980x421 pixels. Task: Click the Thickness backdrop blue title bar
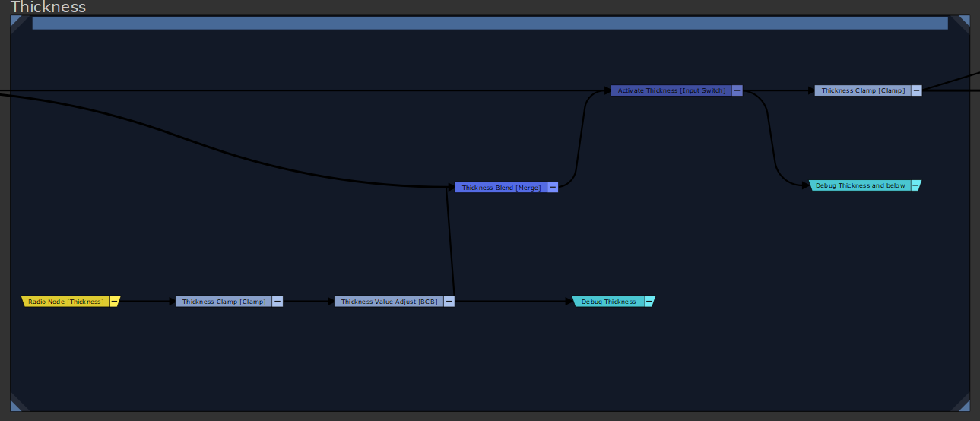490,24
